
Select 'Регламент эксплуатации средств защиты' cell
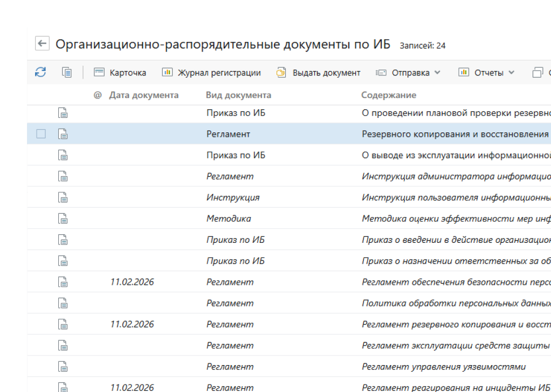point(456,345)
